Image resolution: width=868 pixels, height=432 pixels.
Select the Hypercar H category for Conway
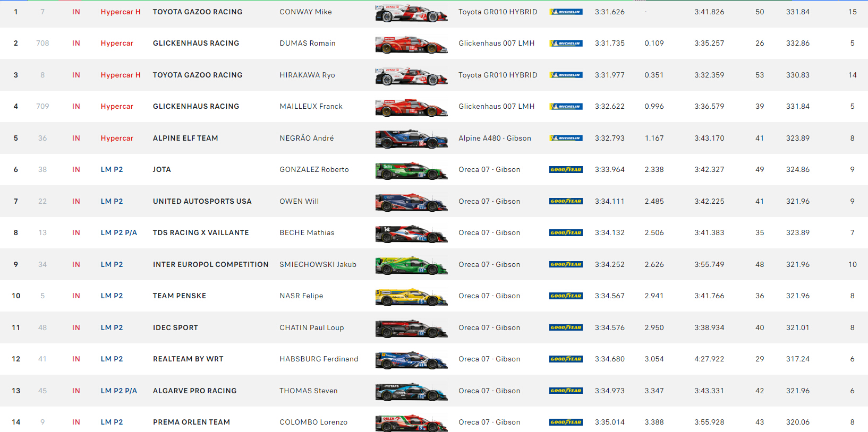(121, 12)
